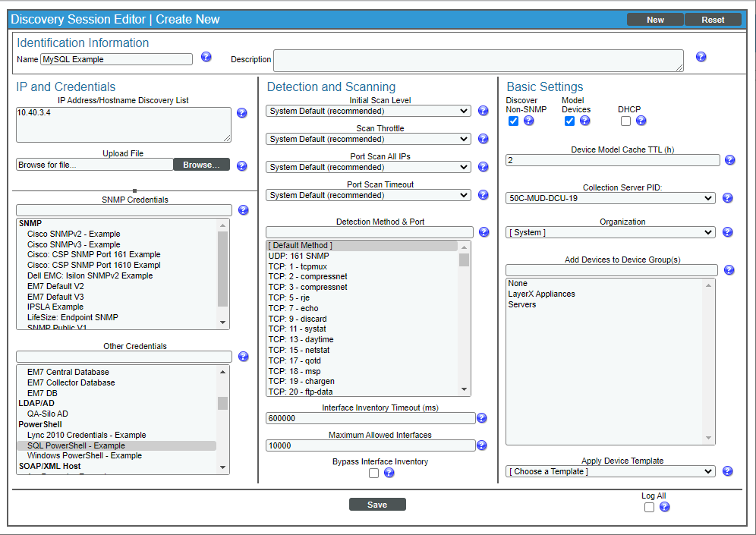Open help for SNMP Credentials
This screenshot has width=756, height=535.
click(243, 209)
